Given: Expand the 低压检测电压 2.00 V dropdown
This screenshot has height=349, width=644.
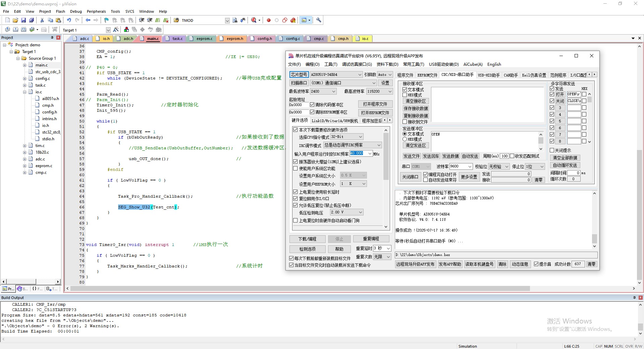Looking at the screenshot, I should click(346, 212).
